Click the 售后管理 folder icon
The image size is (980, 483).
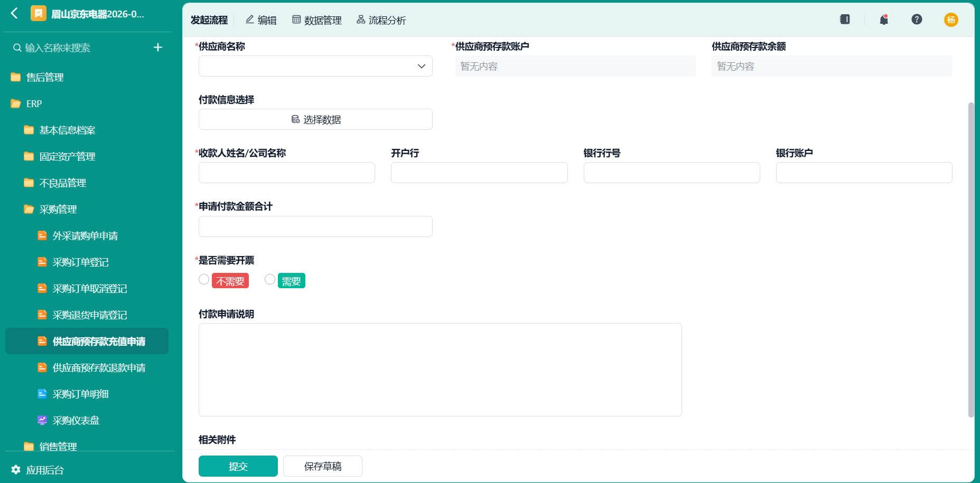pyautogui.click(x=16, y=77)
